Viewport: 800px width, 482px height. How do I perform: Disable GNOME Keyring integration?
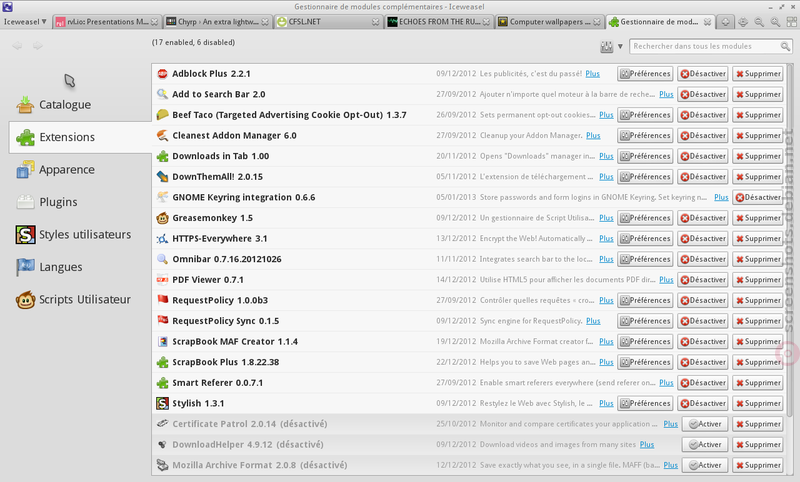coord(758,197)
